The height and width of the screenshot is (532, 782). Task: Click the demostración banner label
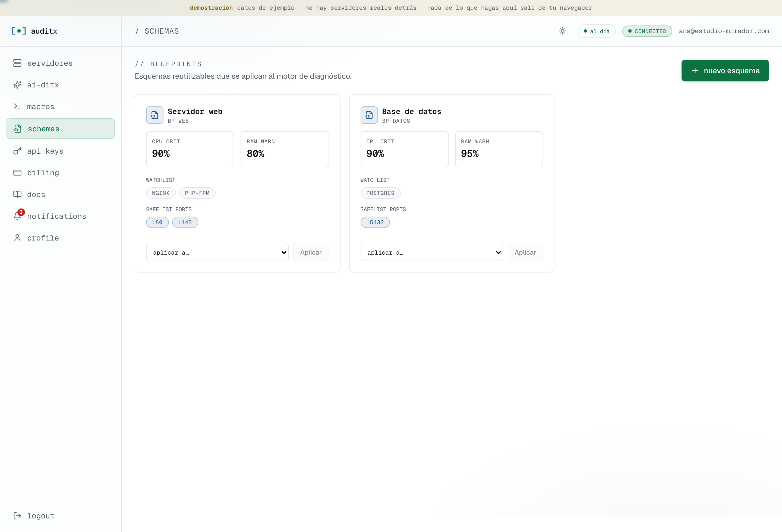point(211,8)
